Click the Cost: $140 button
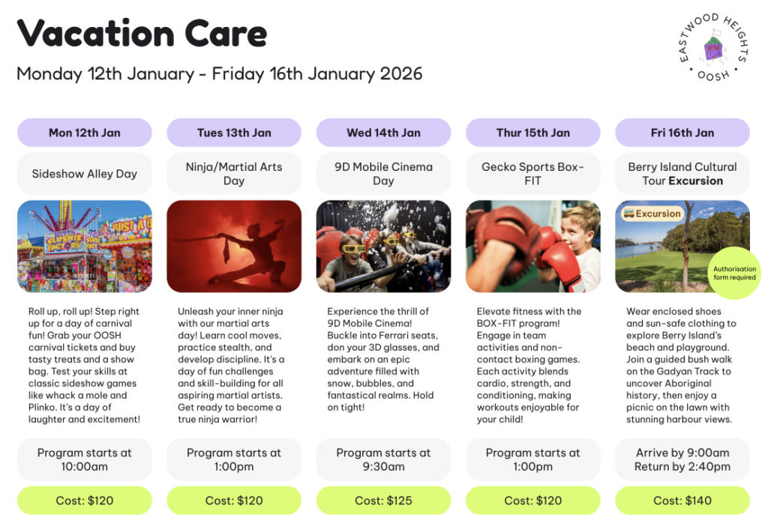 [682, 501]
